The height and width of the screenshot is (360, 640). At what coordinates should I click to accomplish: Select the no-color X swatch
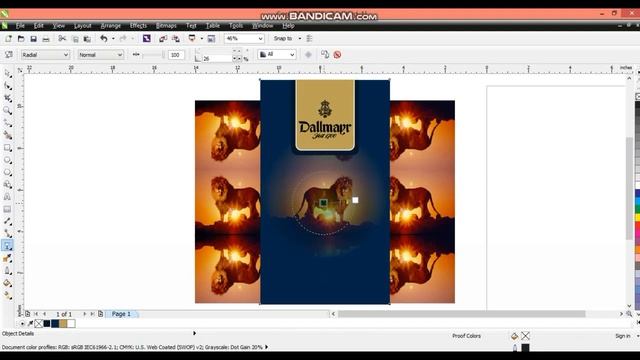(38, 324)
